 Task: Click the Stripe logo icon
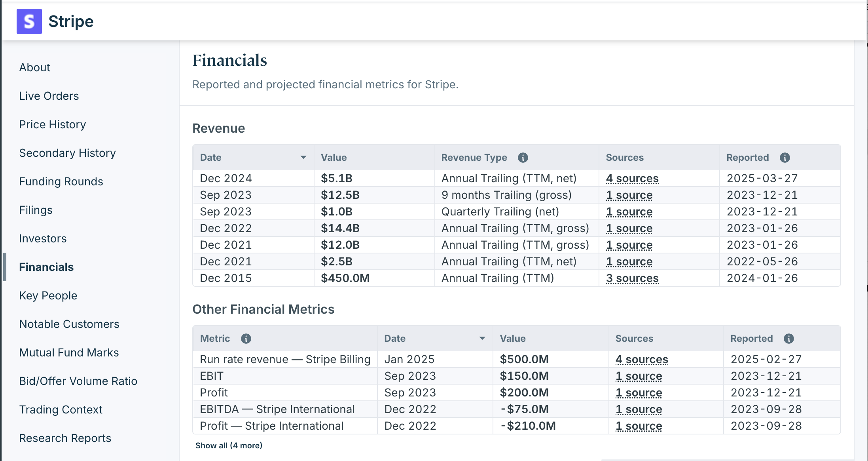pyautogui.click(x=29, y=21)
